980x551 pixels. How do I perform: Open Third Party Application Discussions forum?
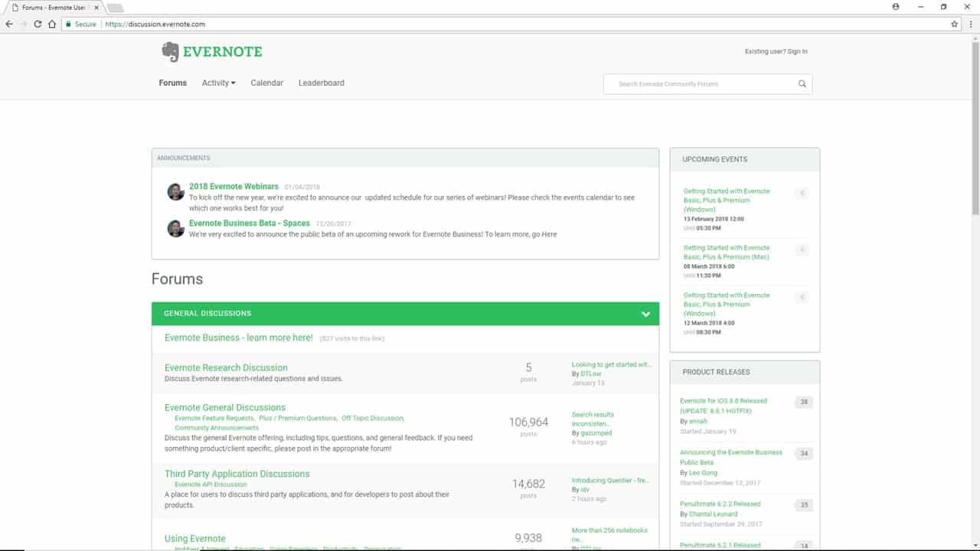tap(237, 474)
